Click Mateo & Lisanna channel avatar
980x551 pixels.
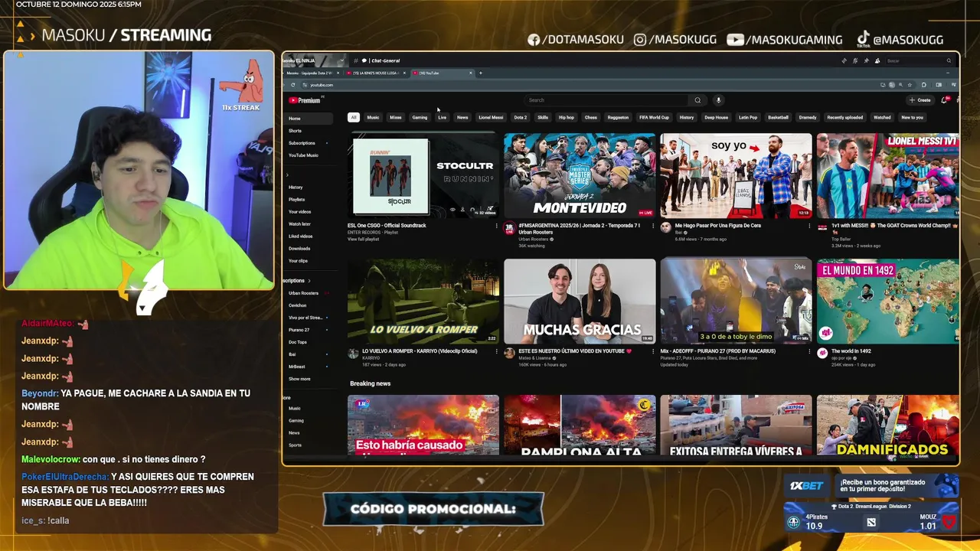point(509,353)
